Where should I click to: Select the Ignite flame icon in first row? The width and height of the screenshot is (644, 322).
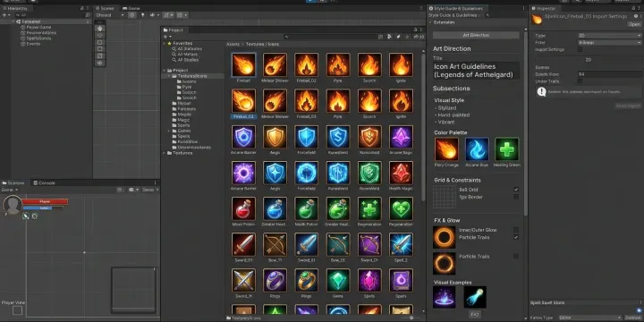(401, 65)
